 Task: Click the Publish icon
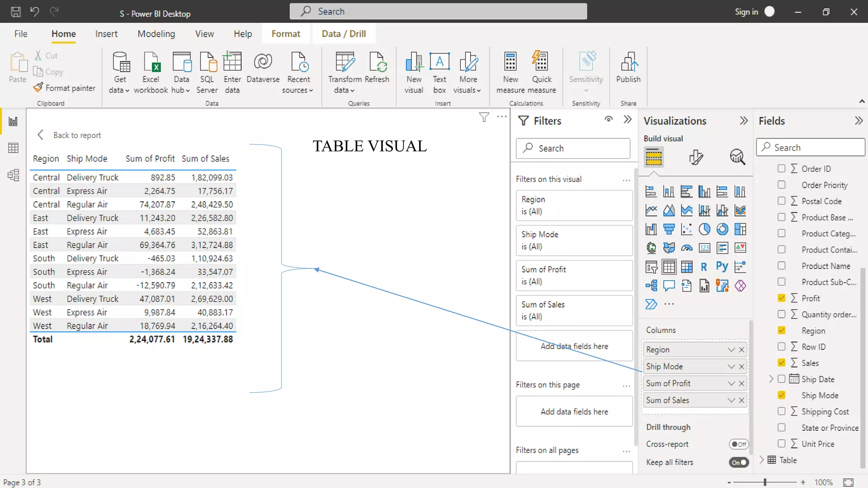coord(629,68)
